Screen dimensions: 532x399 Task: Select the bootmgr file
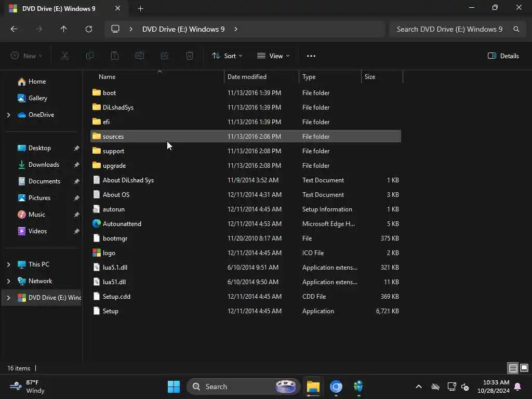click(x=246, y=238)
